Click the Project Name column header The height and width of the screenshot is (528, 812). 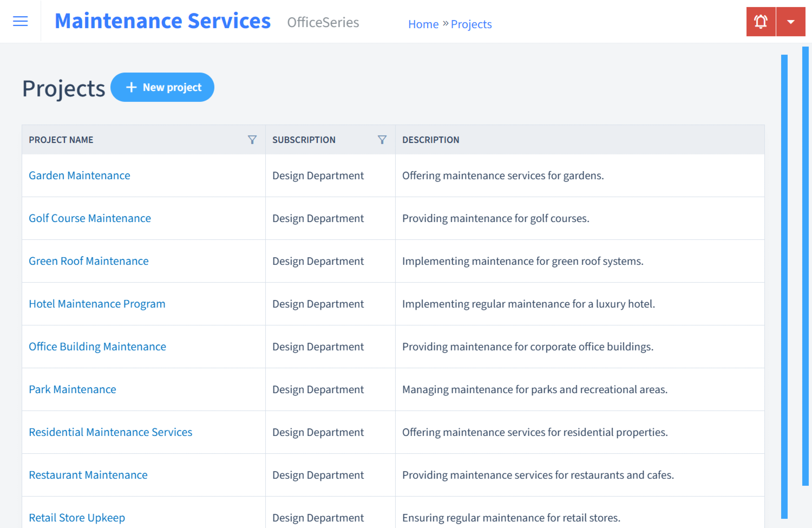(x=61, y=139)
